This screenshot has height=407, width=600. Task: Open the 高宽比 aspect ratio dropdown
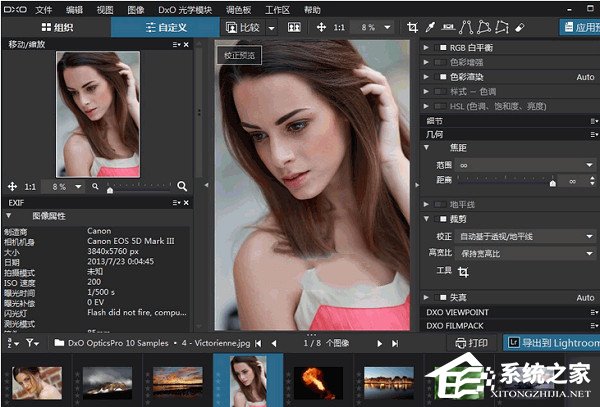tap(525, 253)
